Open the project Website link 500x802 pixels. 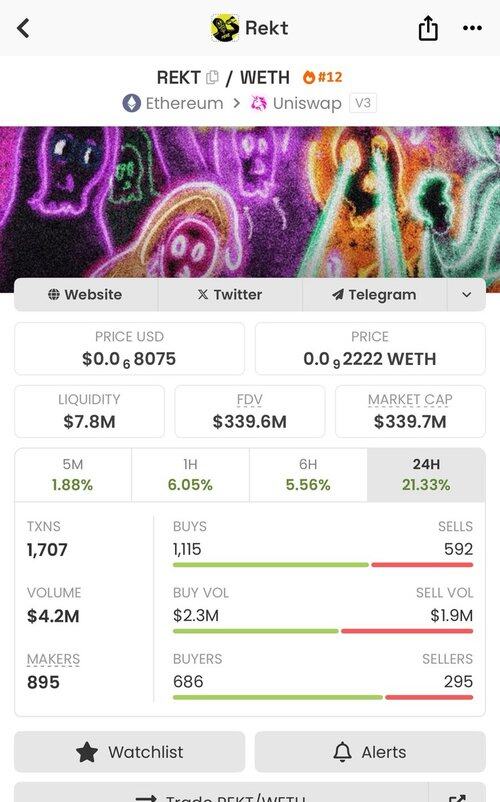86,295
